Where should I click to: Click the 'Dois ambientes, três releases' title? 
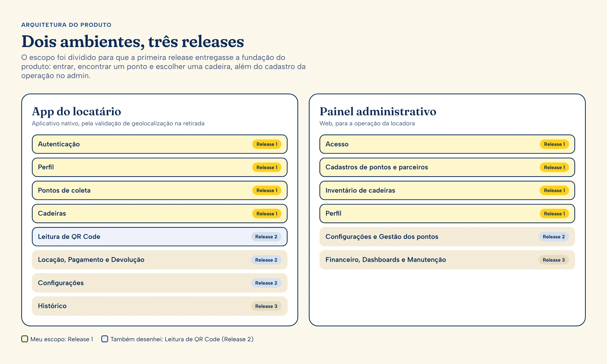(133, 41)
